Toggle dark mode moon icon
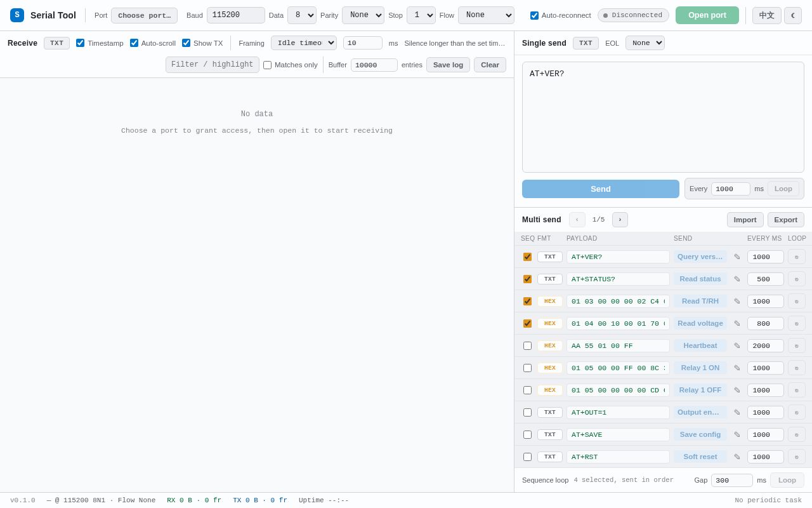Image resolution: width=812 pixels, height=508 pixels. click(793, 15)
